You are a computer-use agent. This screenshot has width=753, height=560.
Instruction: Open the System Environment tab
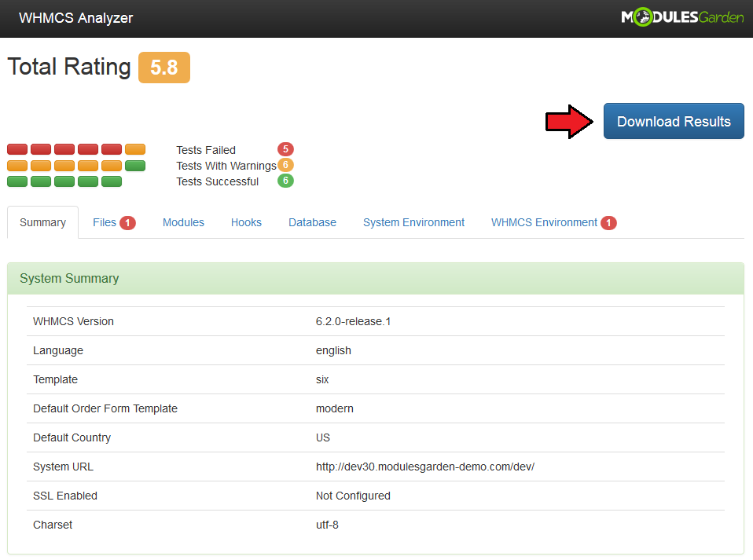click(x=414, y=222)
